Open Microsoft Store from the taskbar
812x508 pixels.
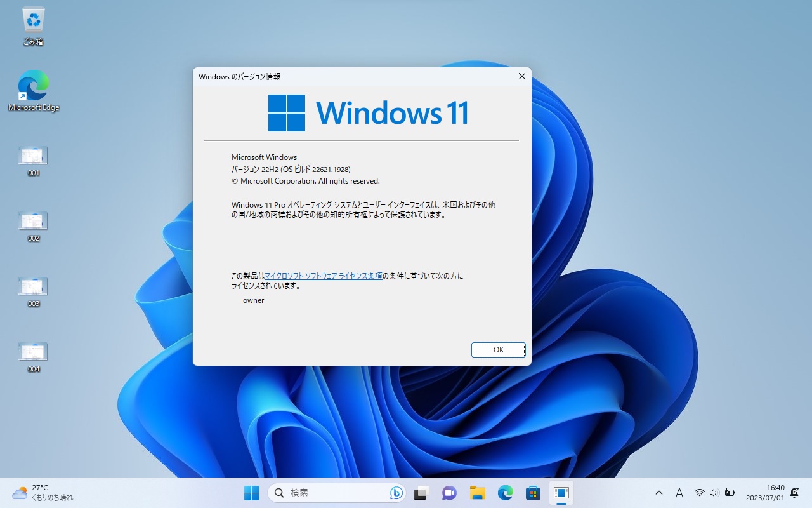pyautogui.click(x=533, y=493)
